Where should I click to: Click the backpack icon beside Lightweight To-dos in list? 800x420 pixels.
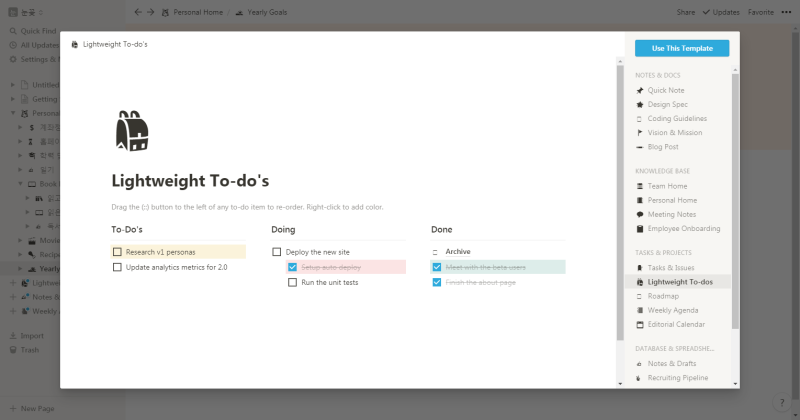coord(640,282)
